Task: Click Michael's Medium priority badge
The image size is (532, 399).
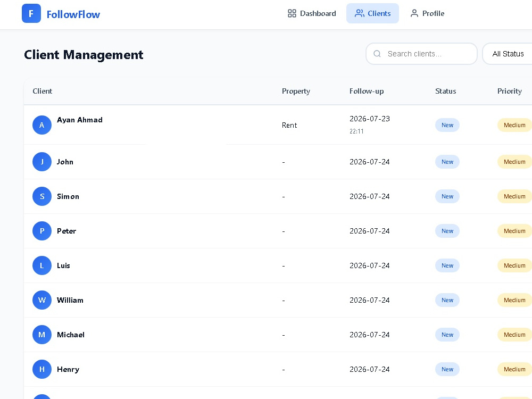Action: tap(514, 335)
